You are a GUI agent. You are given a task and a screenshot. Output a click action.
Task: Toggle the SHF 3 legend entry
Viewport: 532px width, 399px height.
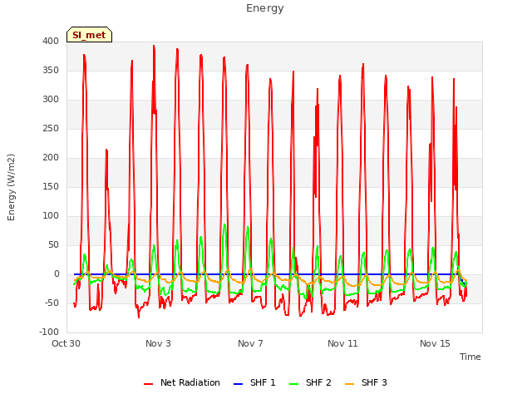[366, 382]
